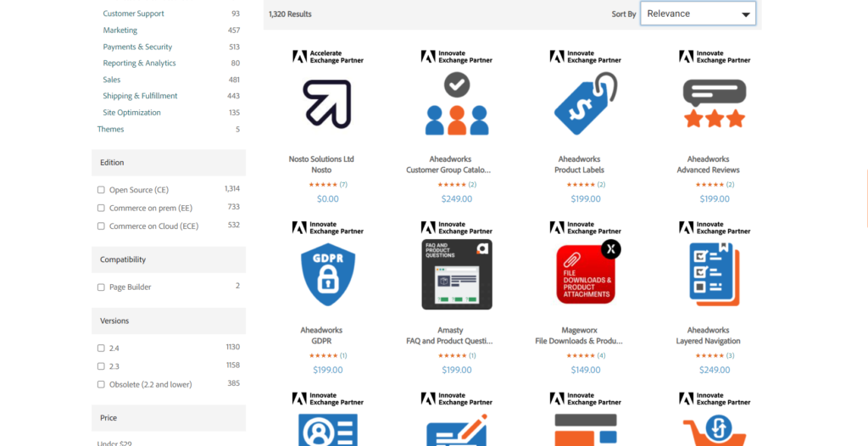This screenshot has width=868, height=446.
Task: Check the Open Source (CE) edition filter
Action: 101,189
